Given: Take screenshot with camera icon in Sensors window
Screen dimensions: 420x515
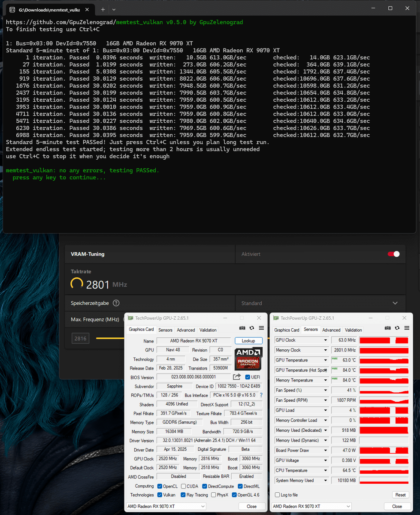Looking at the screenshot, I should (388, 328).
